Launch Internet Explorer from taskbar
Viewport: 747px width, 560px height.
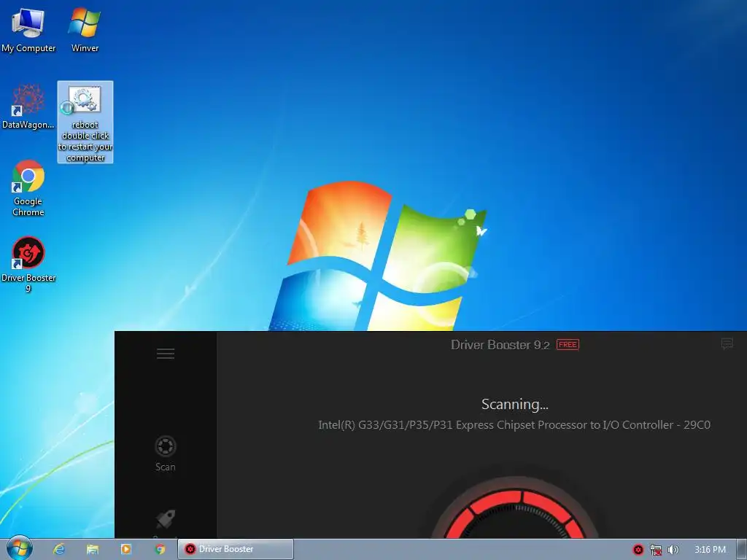pos(59,549)
